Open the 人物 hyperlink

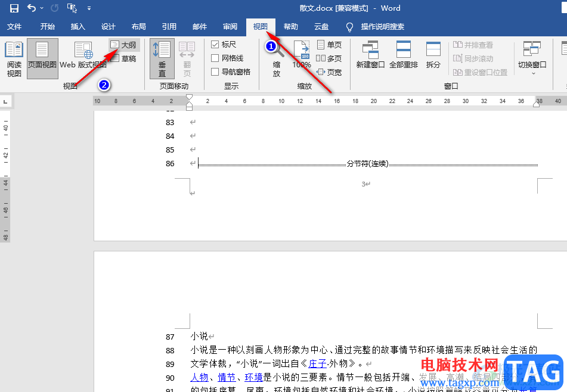(x=199, y=378)
